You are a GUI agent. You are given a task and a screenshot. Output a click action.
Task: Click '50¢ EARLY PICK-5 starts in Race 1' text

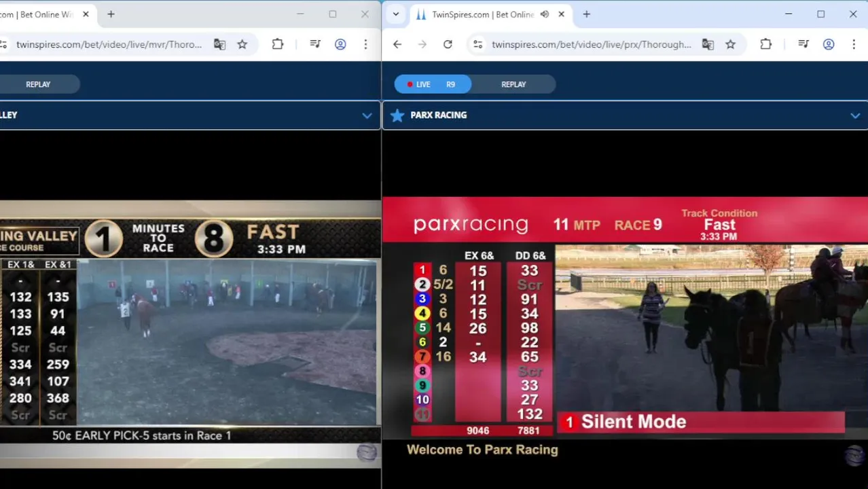coord(142,435)
